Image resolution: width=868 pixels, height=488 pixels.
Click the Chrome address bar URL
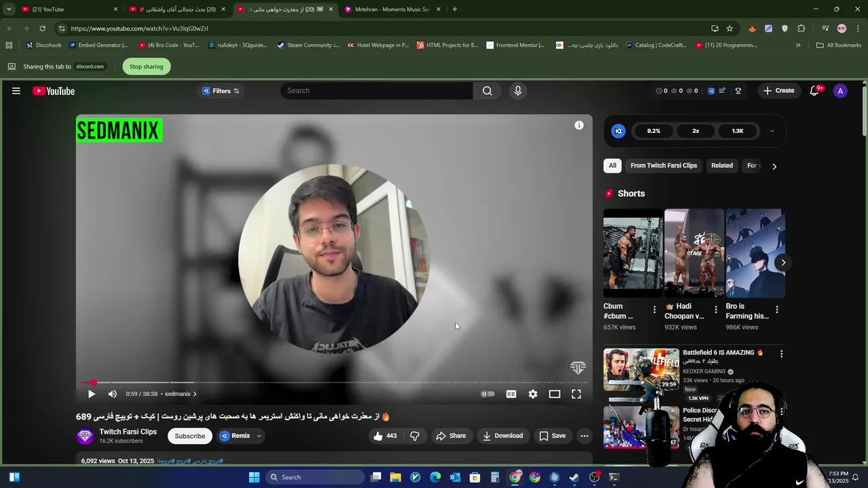[x=139, y=28]
